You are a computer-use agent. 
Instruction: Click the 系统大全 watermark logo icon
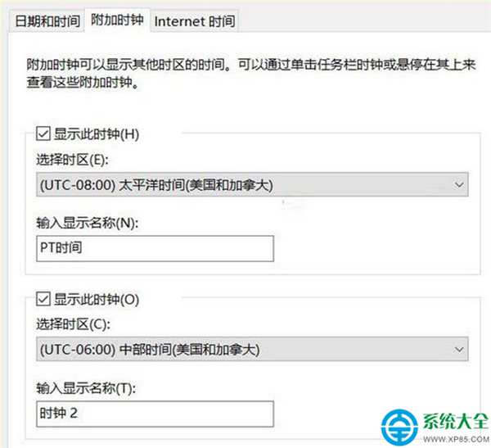pyautogui.click(x=399, y=427)
